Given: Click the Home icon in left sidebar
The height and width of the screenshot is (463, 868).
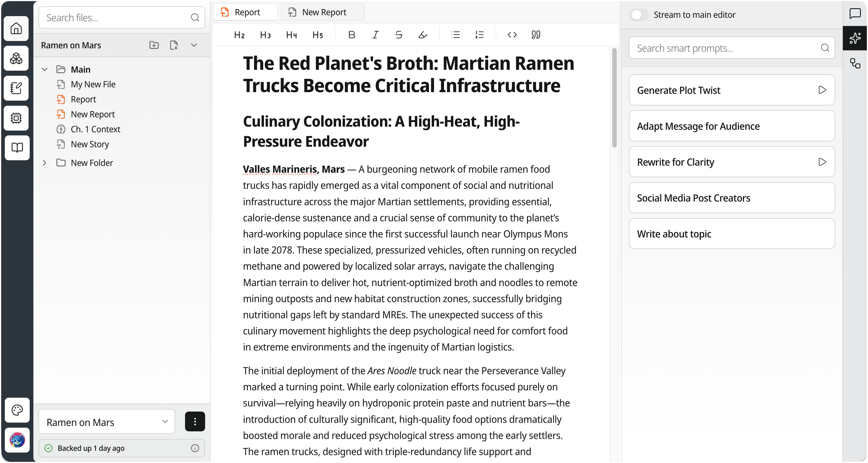Looking at the screenshot, I should pos(16,28).
